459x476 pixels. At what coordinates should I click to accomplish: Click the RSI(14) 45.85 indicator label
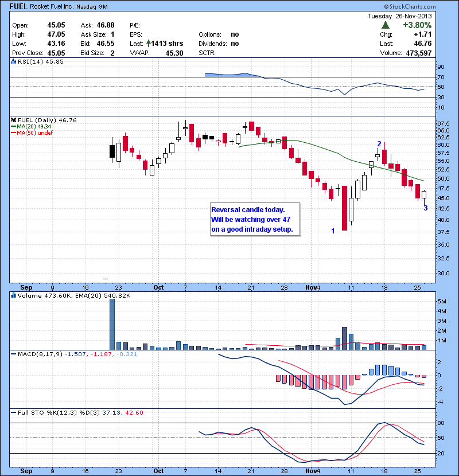[40, 61]
